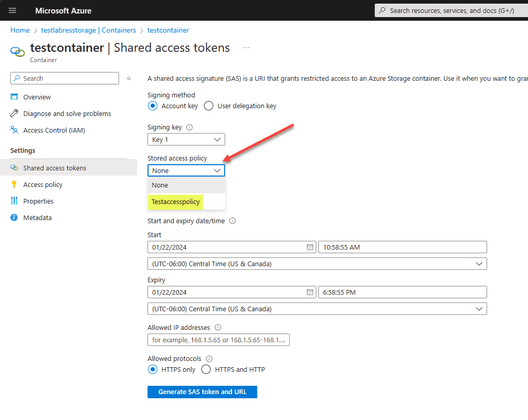Image resolution: width=528 pixels, height=420 pixels.
Task: Open the more options ellipsis beside title
Action: tap(246, 48)
